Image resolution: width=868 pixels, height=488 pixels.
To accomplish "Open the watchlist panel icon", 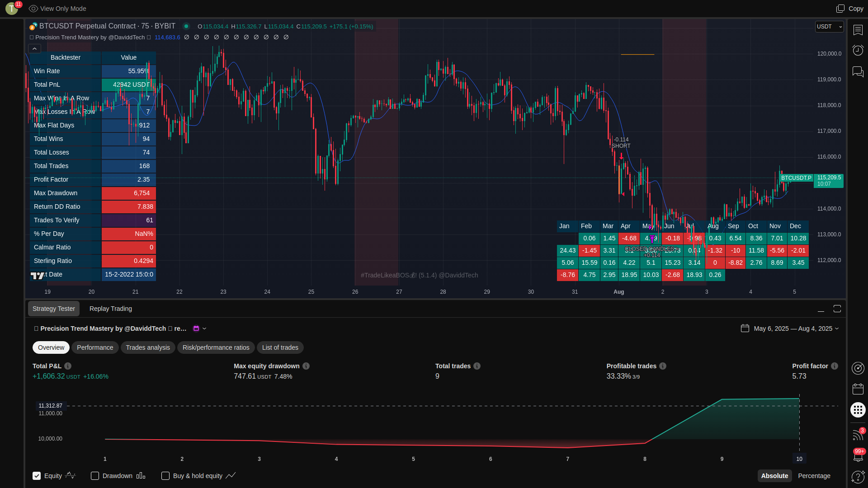I will [858, 30].
